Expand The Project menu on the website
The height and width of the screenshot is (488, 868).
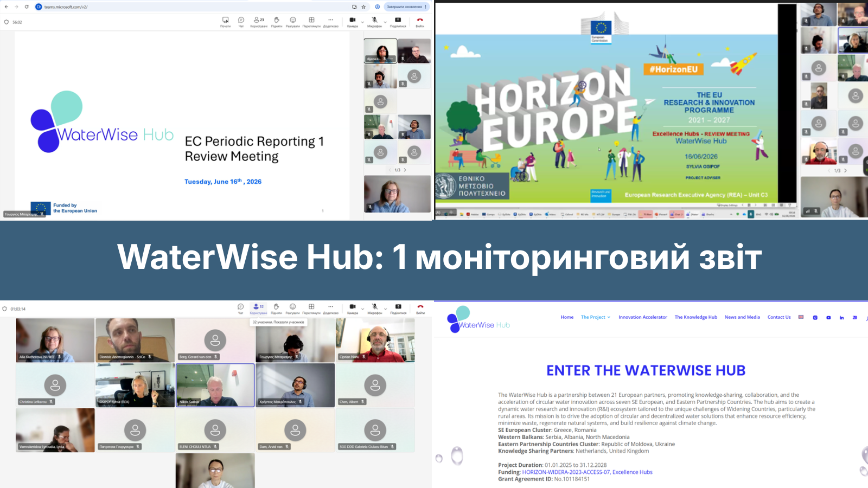coord(596,317)
